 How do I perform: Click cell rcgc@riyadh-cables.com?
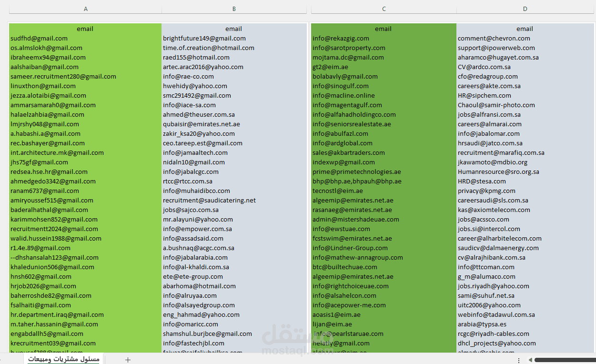525,334
